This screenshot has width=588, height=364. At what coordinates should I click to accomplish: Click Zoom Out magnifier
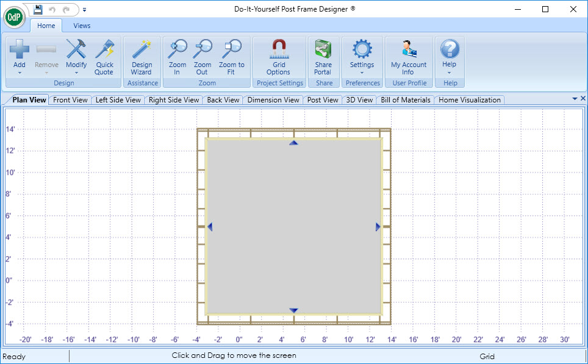pyautogui.click(x=202, y=49)
